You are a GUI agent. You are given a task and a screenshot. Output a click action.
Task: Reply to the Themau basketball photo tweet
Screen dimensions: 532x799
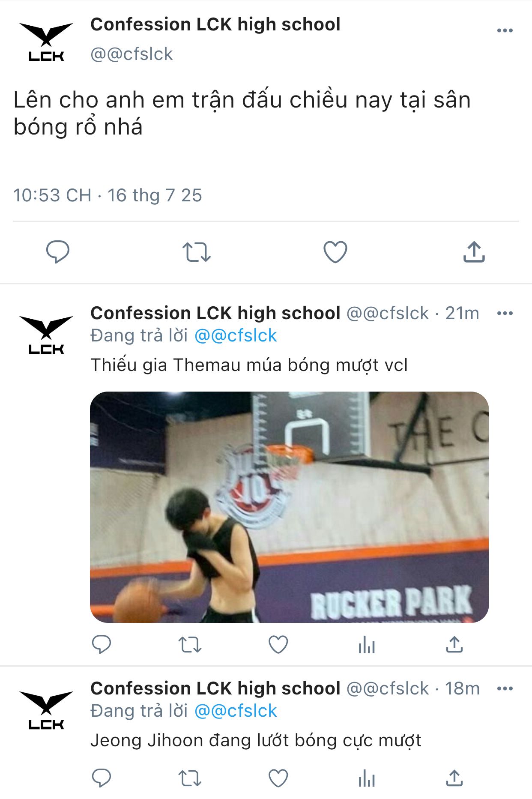coord(102,644)
